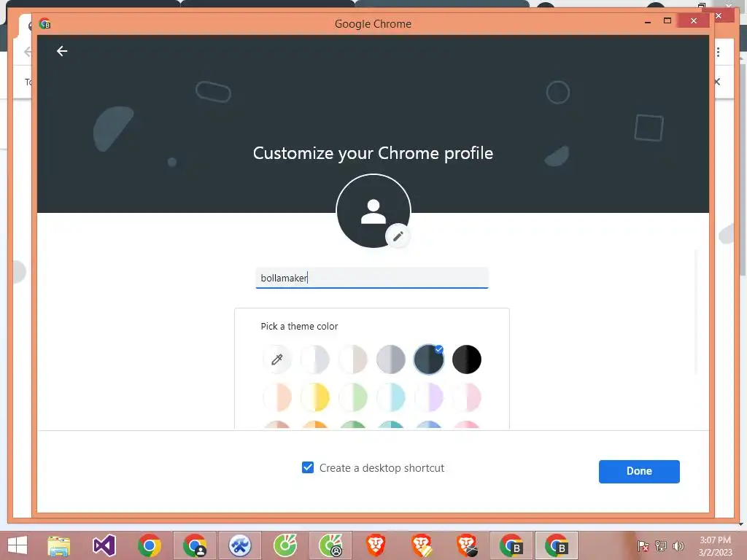Select the light pink theme color

tap(467, 397)
